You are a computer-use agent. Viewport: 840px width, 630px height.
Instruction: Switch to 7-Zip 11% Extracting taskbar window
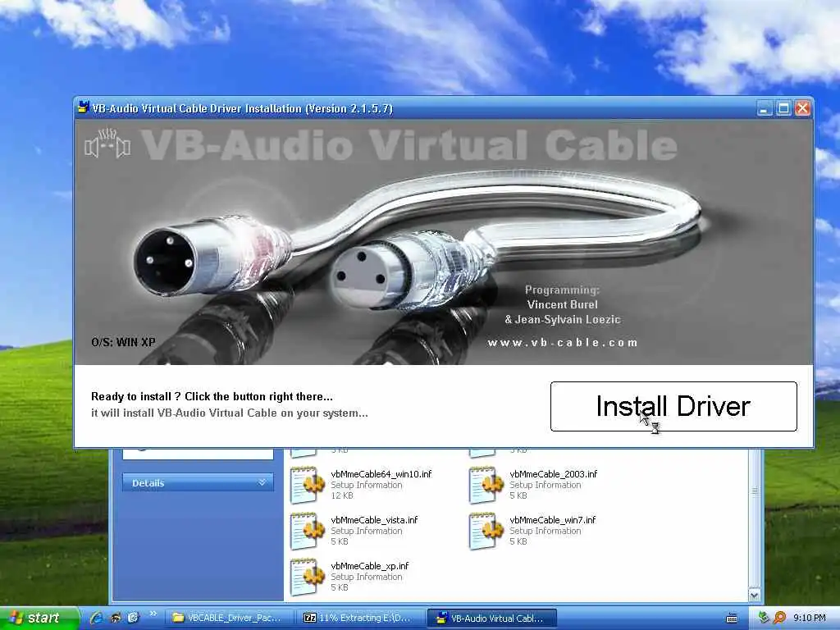click(x=361, y=619)
